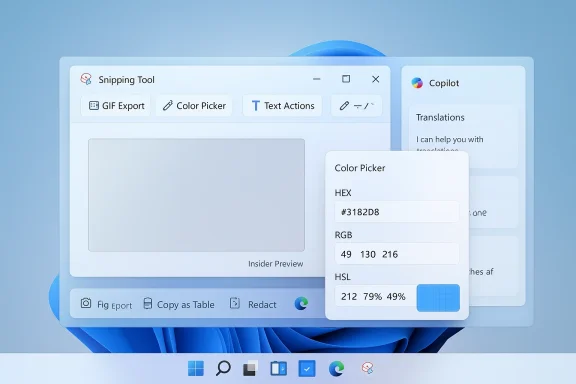The width and height of the screenshot is (576, 384).
Task: Open Snipping Tool from the taskbar
Action: pos(367,367)
